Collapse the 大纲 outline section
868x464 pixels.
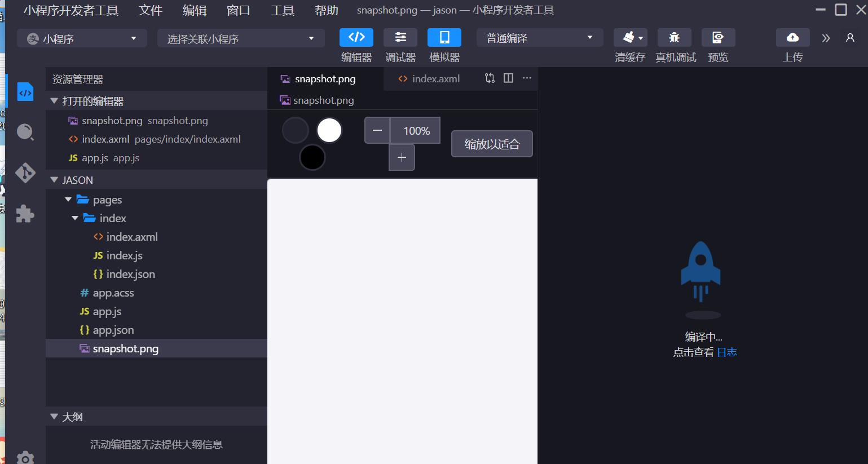click(156, 417)
